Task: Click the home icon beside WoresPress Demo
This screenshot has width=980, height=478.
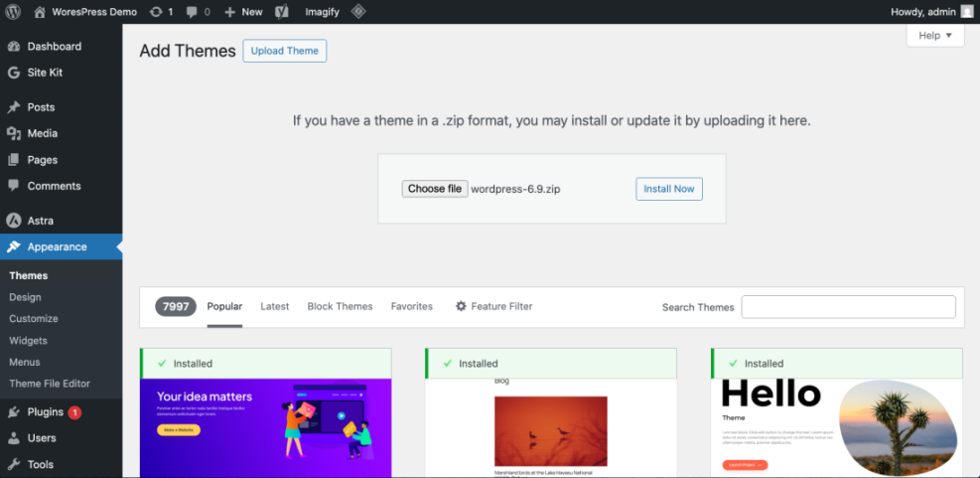Action: coord(40,11)
